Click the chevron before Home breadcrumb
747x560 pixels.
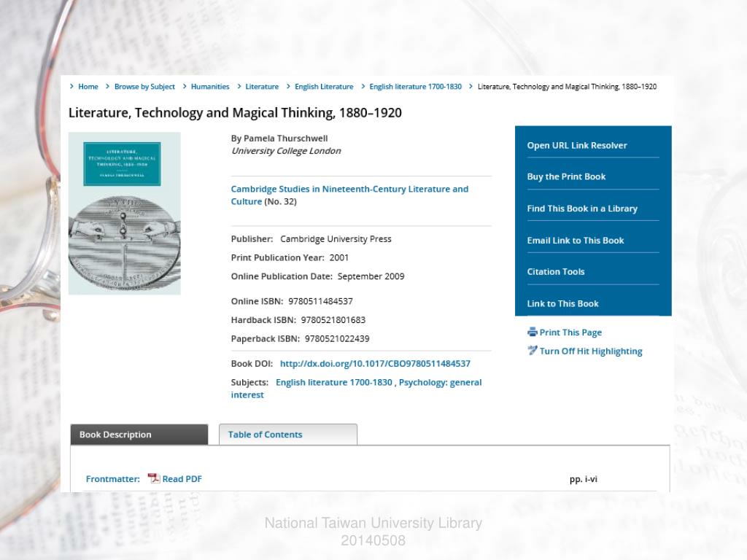tap(72, 86)
